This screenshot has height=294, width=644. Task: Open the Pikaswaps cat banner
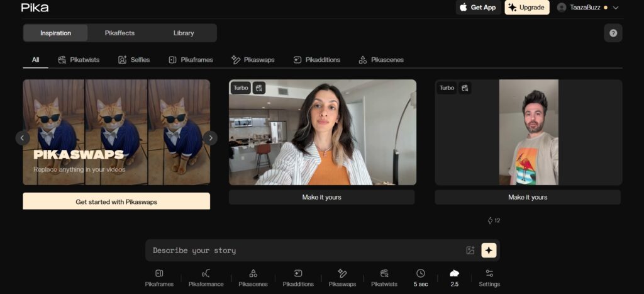116,132
